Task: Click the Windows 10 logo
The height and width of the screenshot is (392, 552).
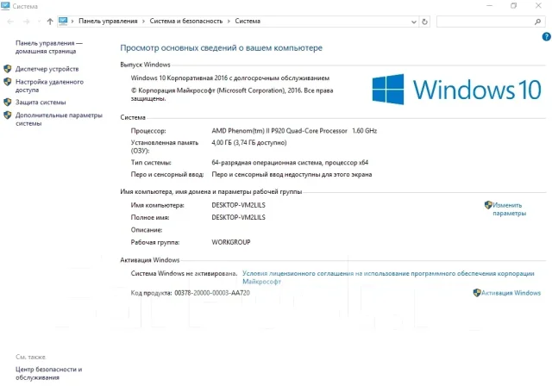Action: tap(456, 90)
